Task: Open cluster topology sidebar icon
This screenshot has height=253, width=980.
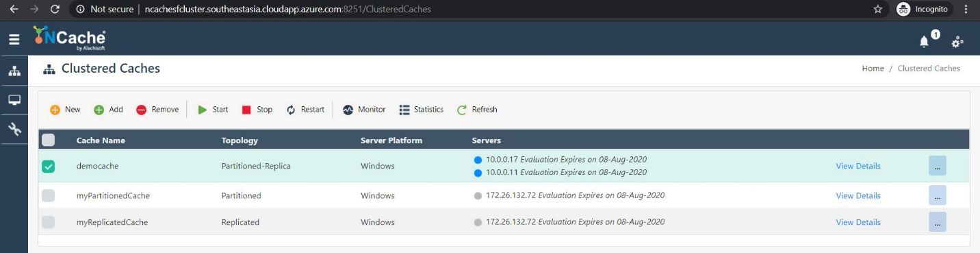Action: [x=14, y=71]
